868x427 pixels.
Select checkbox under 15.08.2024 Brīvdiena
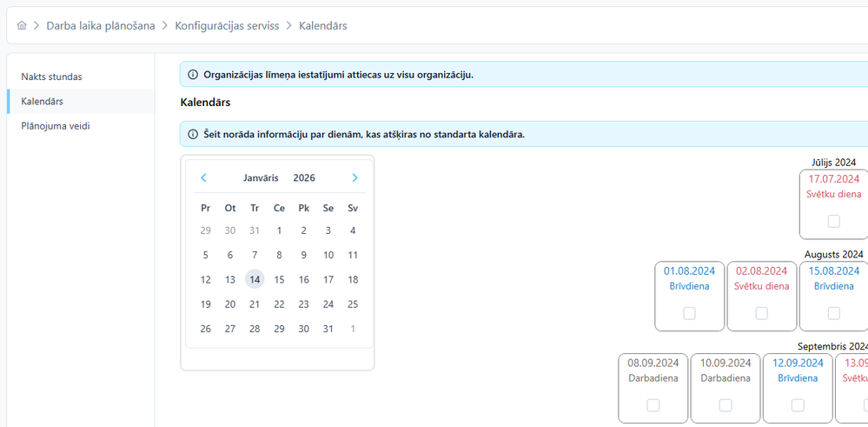click(x=833, y=313)
